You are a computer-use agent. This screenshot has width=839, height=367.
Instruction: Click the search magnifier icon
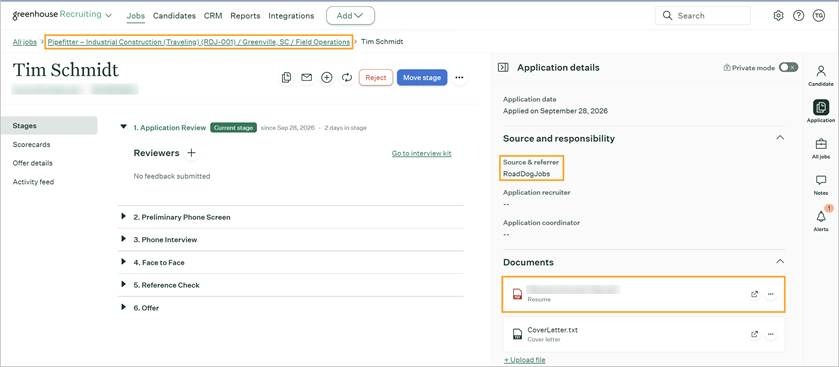coord(667,16)
